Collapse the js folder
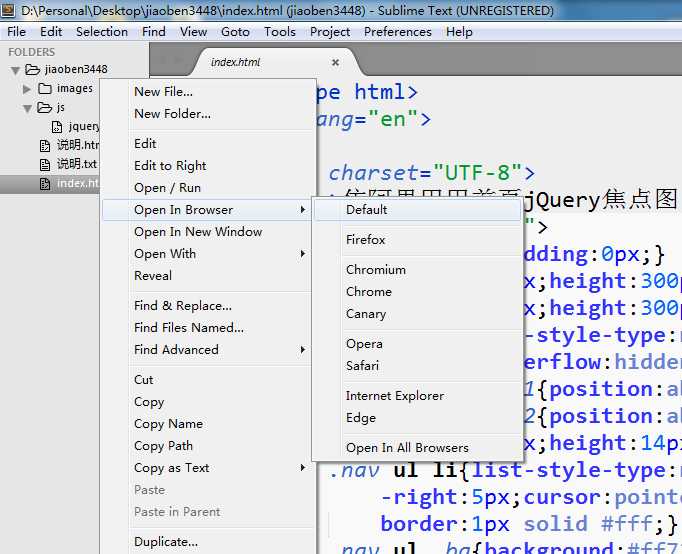This screenshot has width=682, height=554. (x=27, y=108)
